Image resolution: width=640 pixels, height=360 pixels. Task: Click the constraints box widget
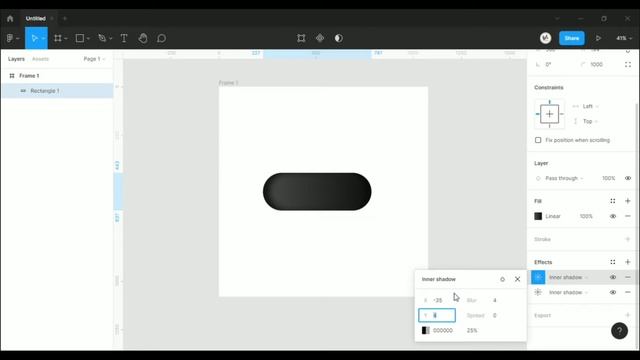click(549, 114)
